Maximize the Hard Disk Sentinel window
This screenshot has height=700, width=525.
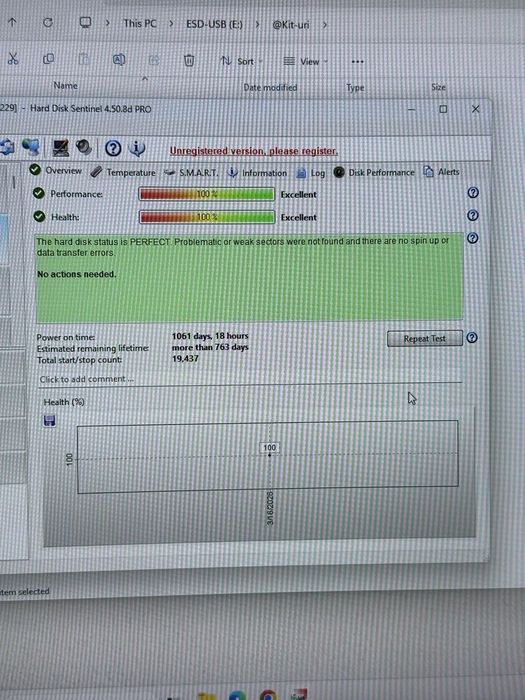pyautogui.click(x=443, y=109)
